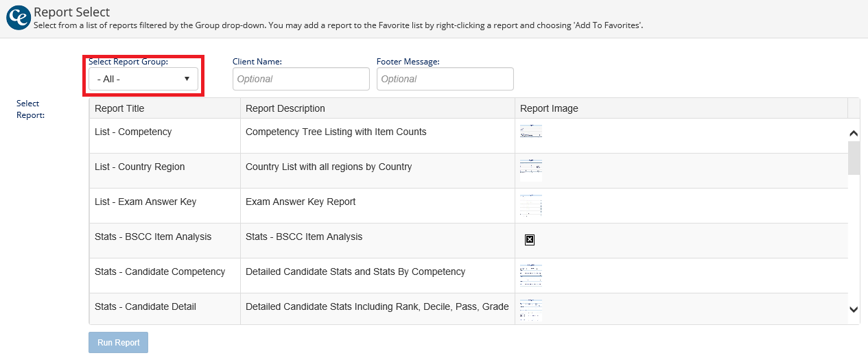This screenshot has height=362, width=868.
Task: Click the Report Title column header
Action: (119, 108)
